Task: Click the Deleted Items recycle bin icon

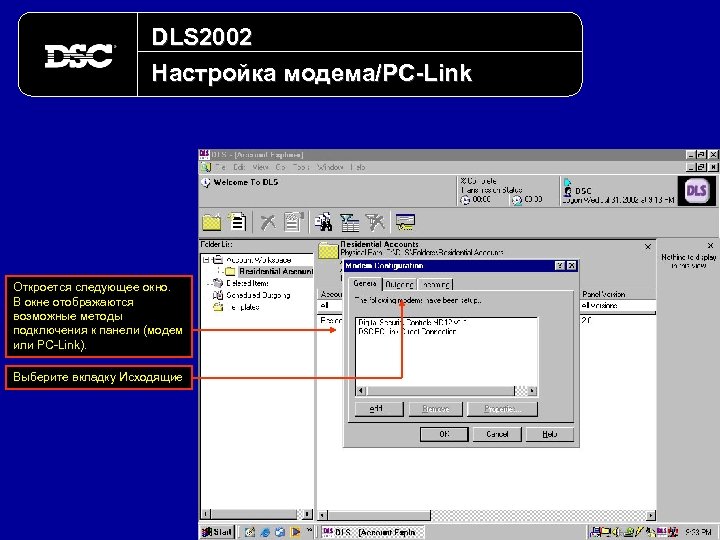Action: pyautogui.click(x=217, y=283)
